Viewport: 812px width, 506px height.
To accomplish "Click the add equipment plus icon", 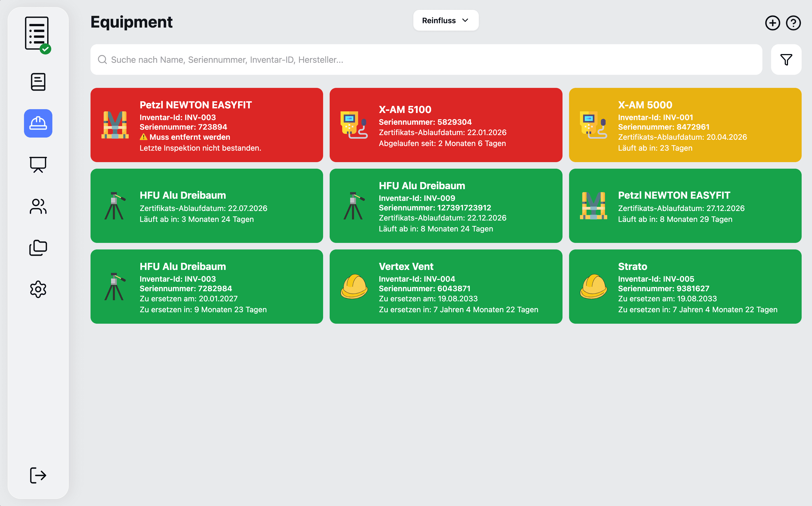I will 772,23.
